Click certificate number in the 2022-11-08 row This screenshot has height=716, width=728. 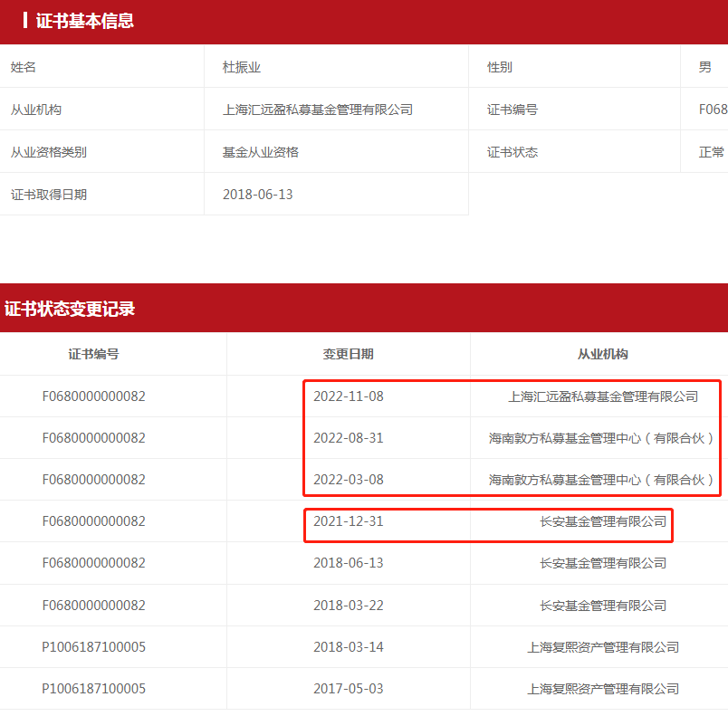pos(94,396)
